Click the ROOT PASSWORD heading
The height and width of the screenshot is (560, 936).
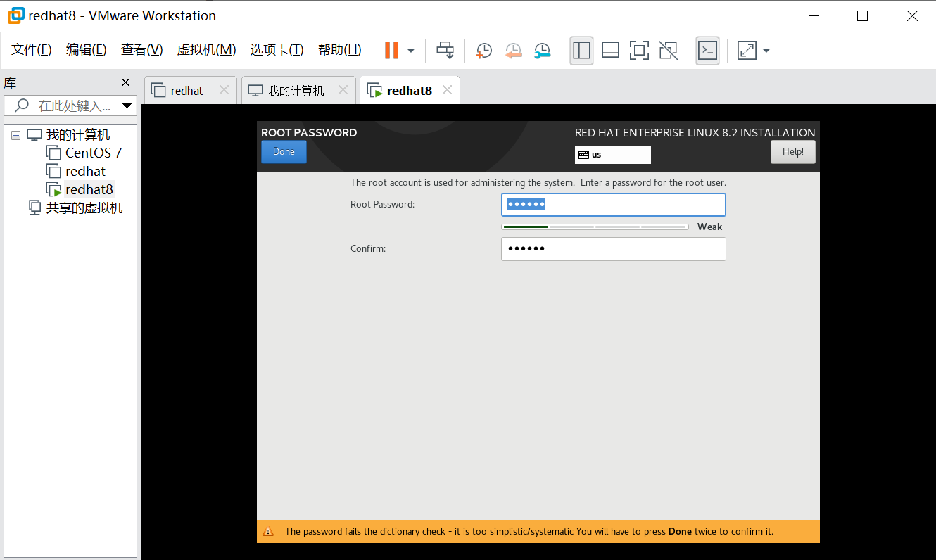tap(309, 132)
